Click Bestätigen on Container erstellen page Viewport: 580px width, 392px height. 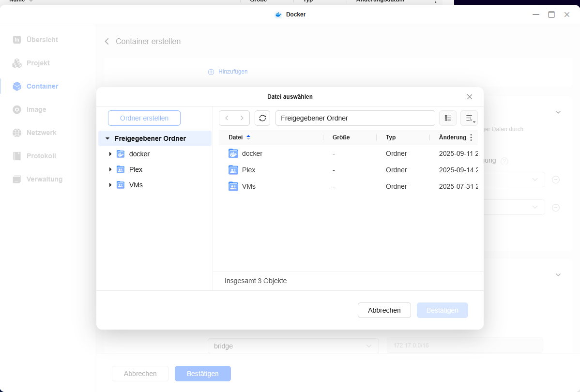coord(203,374)
